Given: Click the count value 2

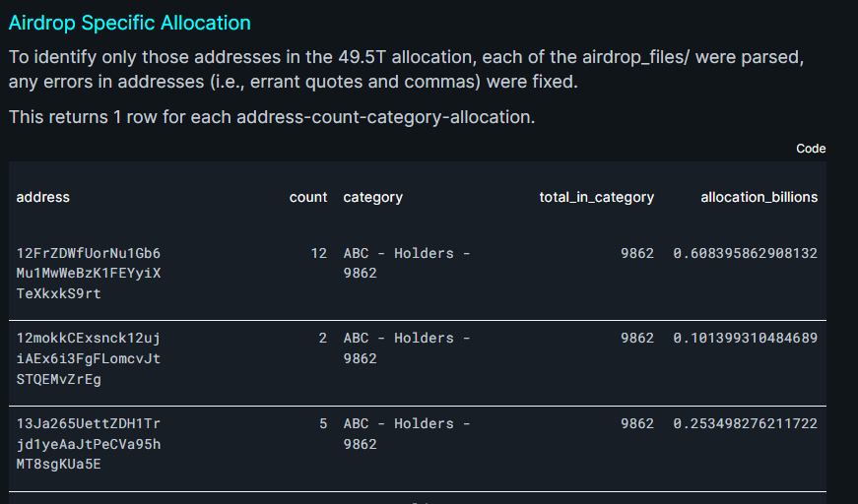Looking at the screenshot, I should pos(323,339).
